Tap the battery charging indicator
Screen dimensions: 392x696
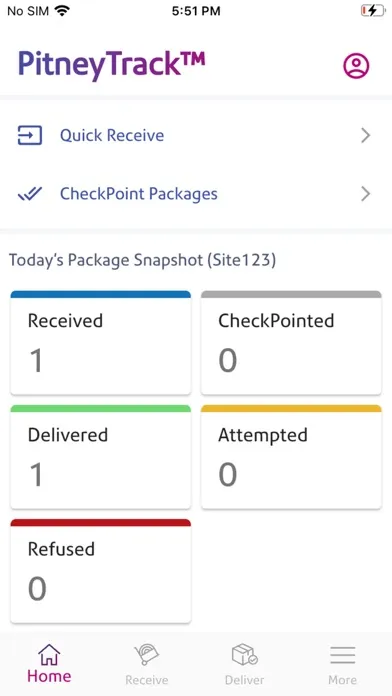click(373, 11)
